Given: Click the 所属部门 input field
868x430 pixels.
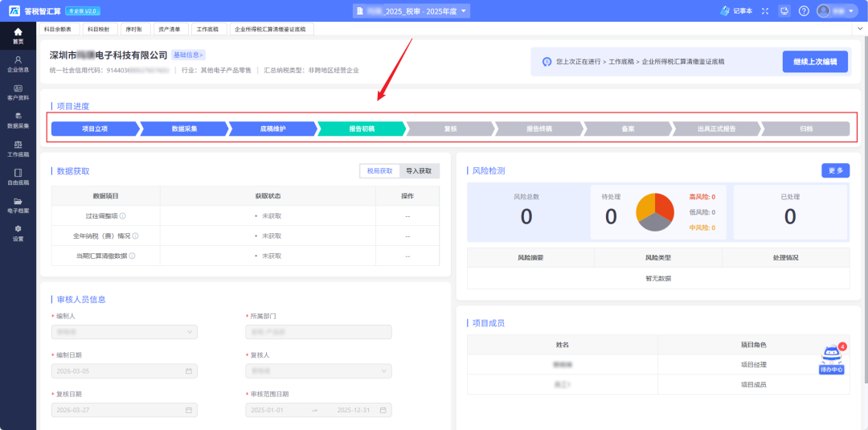Looking at the screenshot, I should 318,331.
